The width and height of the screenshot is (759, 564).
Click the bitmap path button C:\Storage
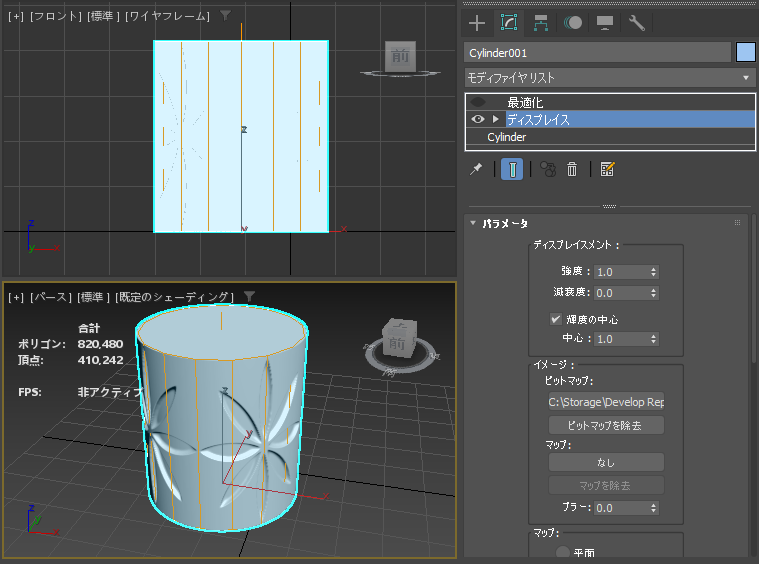[606, 402]
